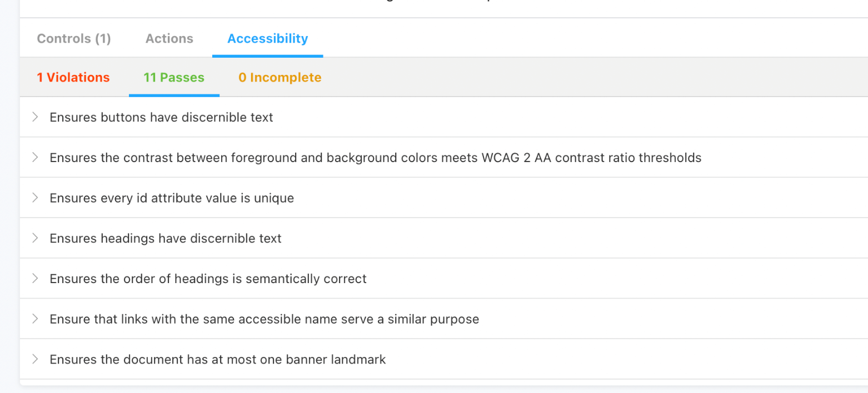Expand chevron for banner landmark rule
Screen dimensions: 868x393
pos(35,359)
